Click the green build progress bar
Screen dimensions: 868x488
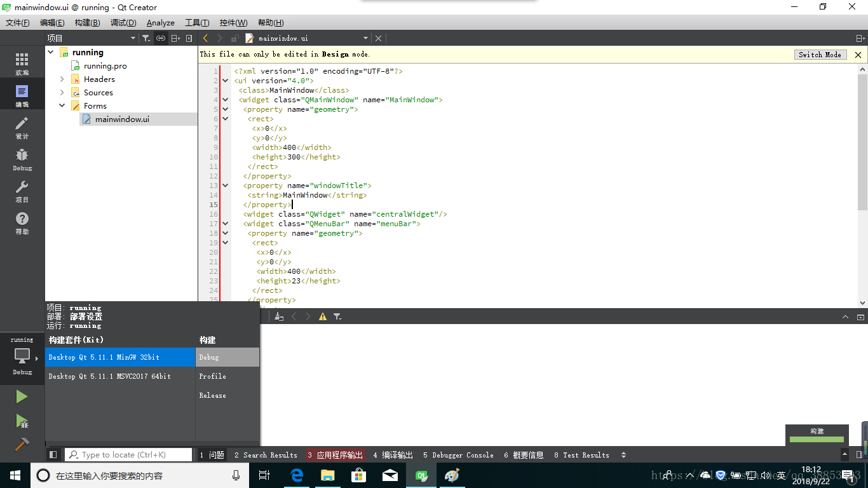pos(817,439)
